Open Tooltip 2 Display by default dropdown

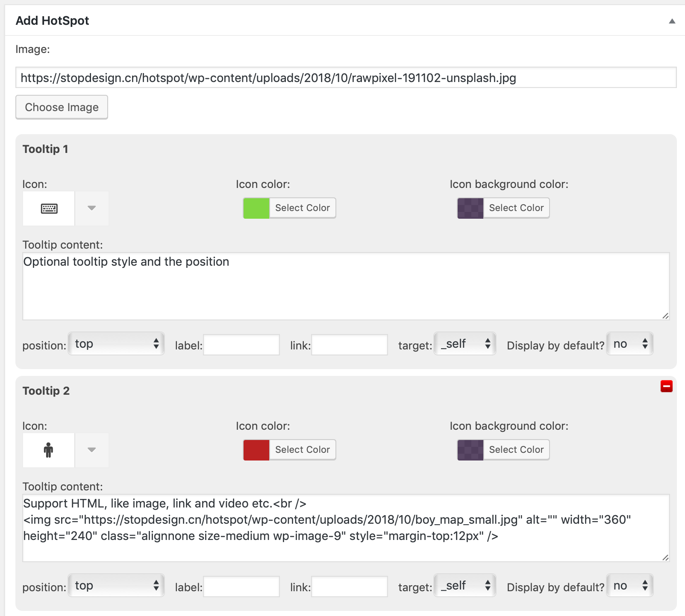click(630, 585)
